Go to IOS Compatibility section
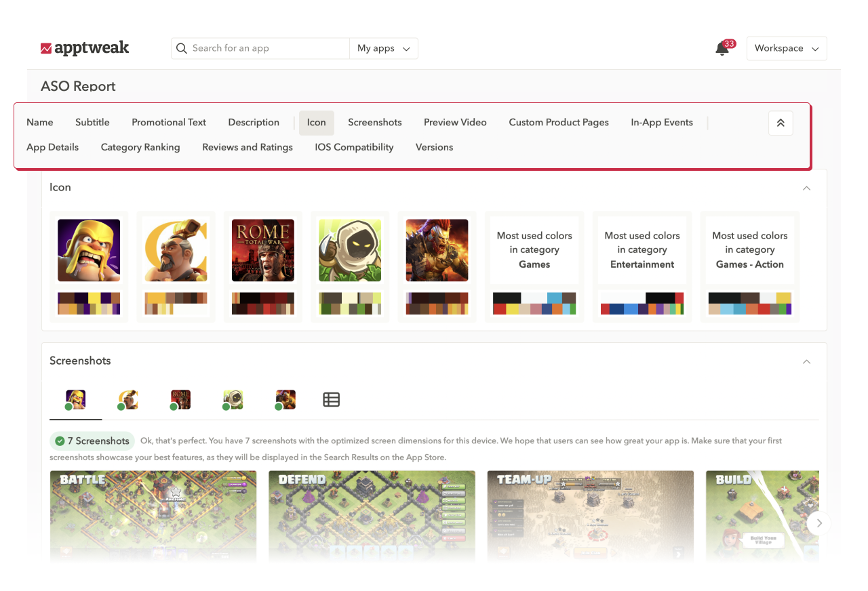 [x=354, y=147]
